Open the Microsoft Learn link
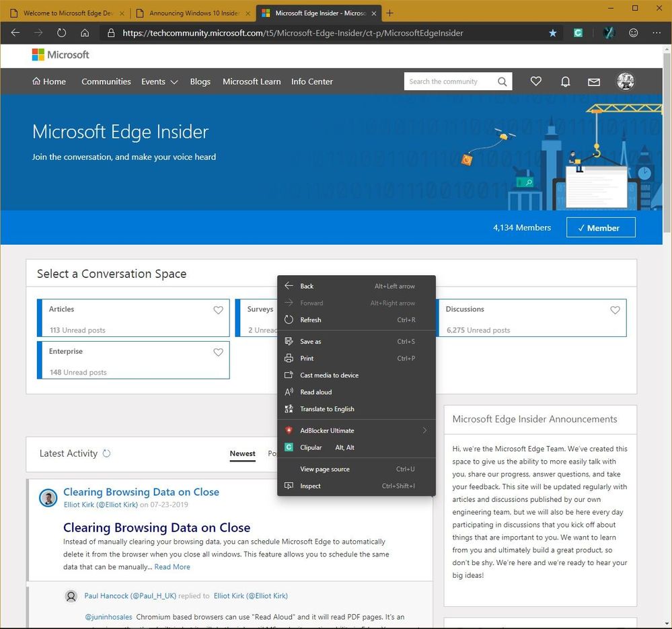The image size is (672, 629). coord(252,81)
